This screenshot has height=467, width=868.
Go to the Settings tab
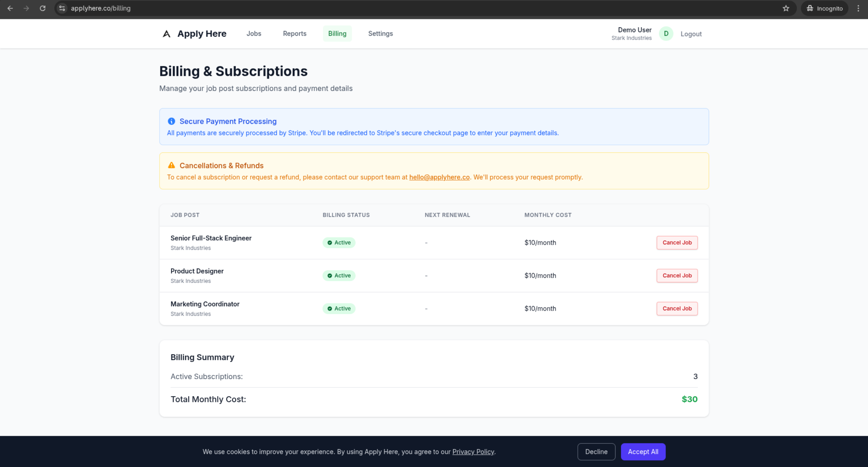click(380, 34)
